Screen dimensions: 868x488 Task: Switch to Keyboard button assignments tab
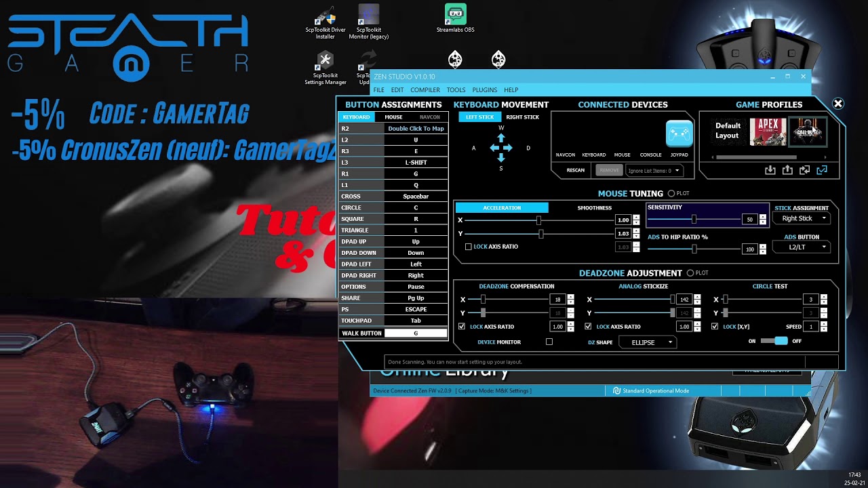(356, 117)
